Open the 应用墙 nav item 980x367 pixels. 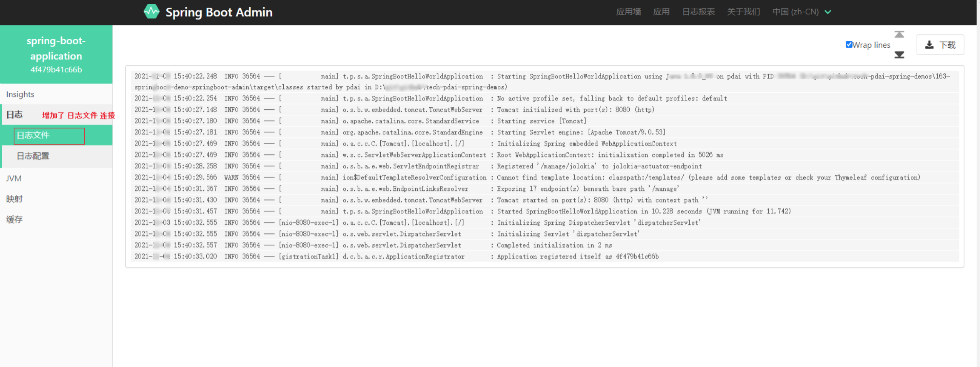pos(628,12)
